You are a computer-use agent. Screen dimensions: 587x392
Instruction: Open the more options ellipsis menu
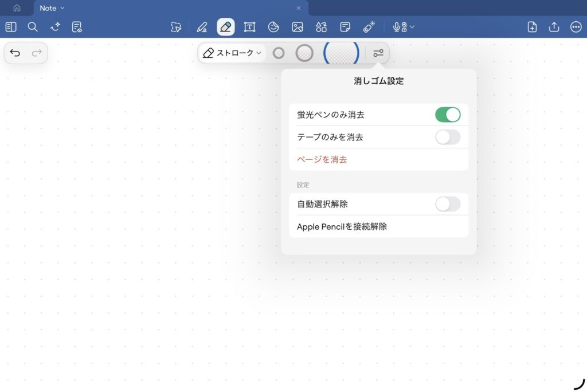(576, 27)
